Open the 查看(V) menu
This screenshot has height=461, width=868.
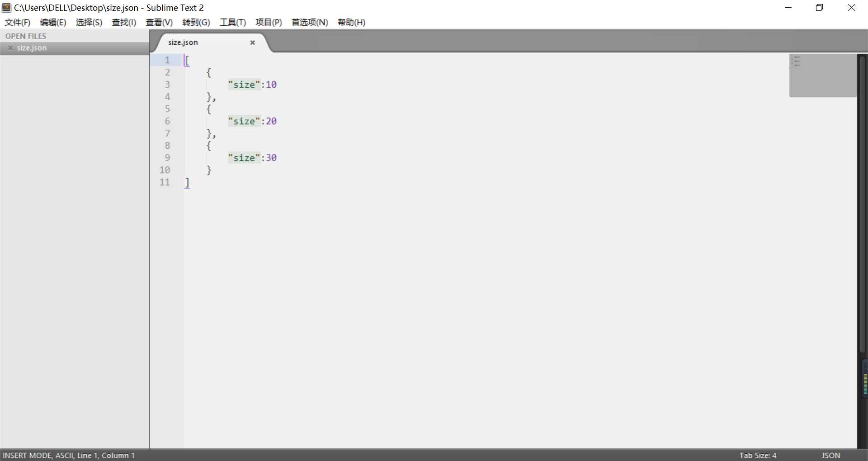pos(159,22)
